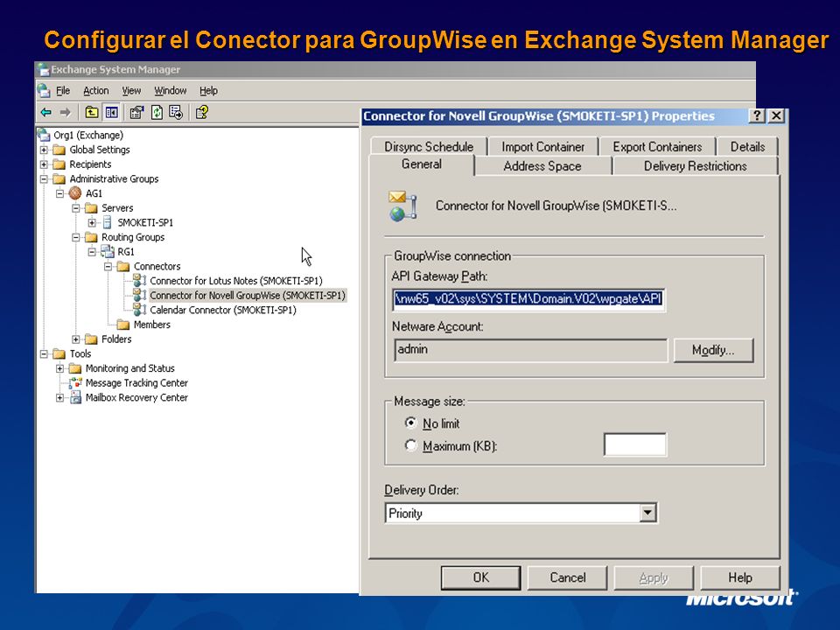The width and height of the screenshot is (840, 630).
Task: Click the dialog title bar help question mark
Action: [756, 115]
